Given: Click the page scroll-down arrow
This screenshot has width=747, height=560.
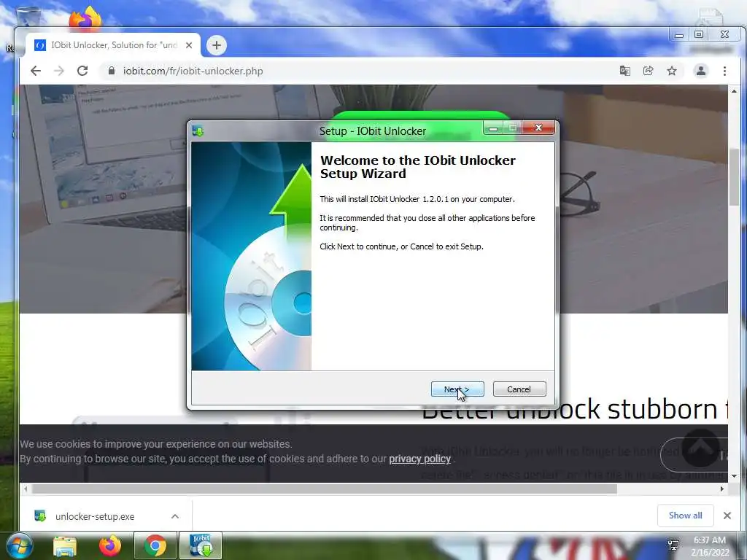Looking at the screenshot, I should (734, 475).
